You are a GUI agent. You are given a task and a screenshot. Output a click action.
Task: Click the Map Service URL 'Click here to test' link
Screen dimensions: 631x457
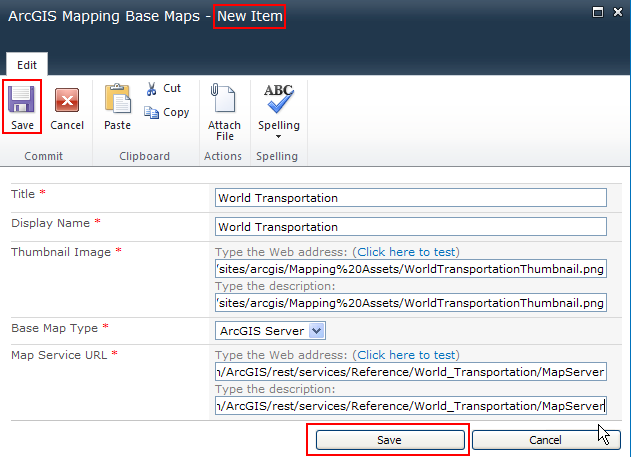[x=407, y=355]
